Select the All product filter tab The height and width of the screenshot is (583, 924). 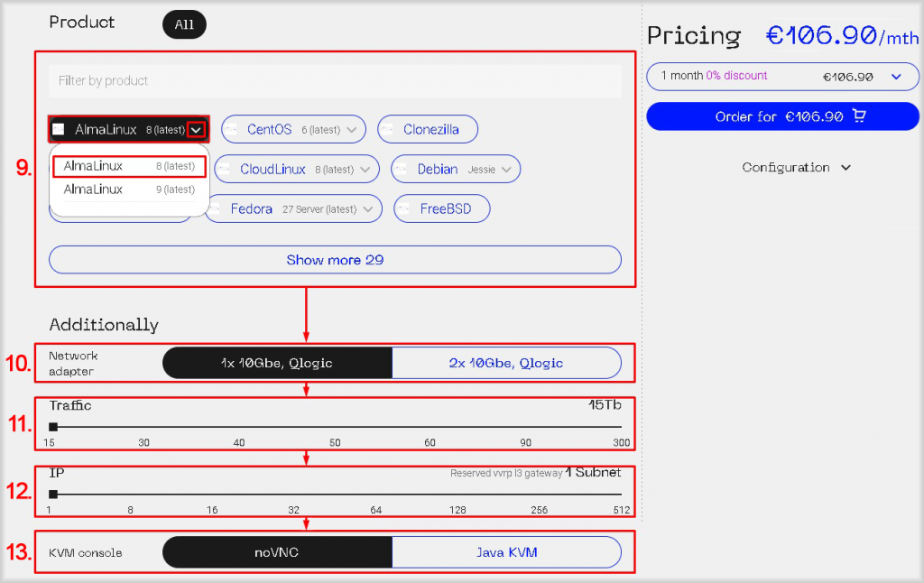184,24
